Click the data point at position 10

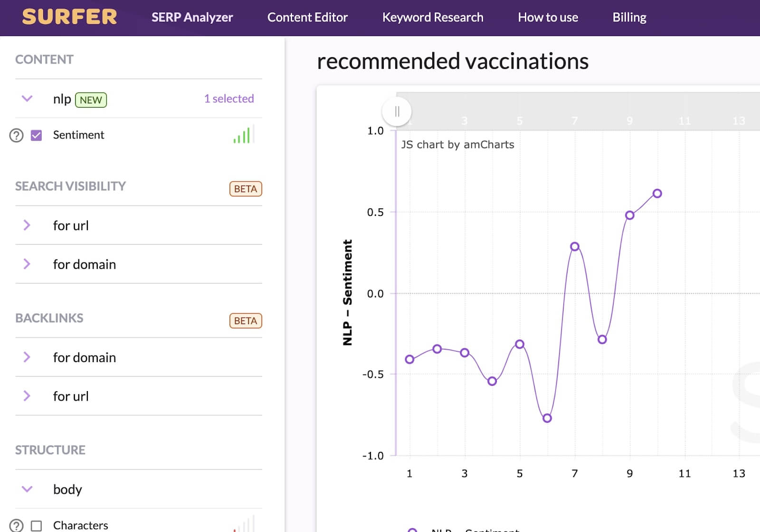click(x=657, y=194)
